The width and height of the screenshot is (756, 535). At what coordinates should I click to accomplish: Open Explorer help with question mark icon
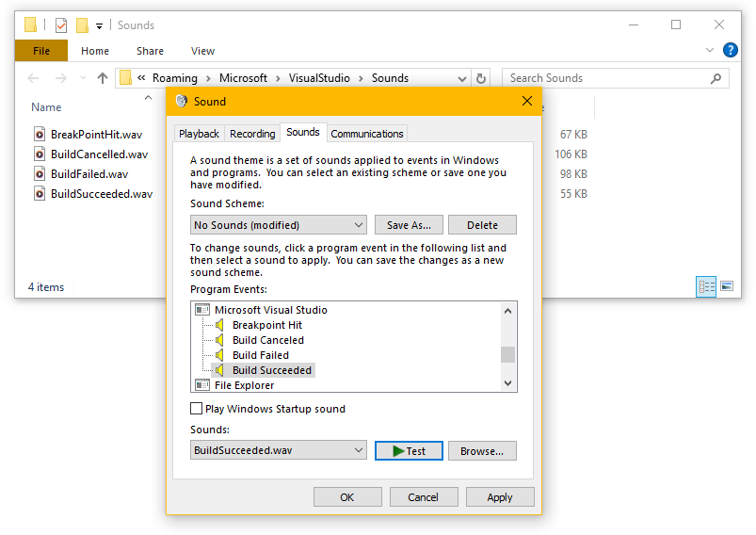click(x=730, y=50)
